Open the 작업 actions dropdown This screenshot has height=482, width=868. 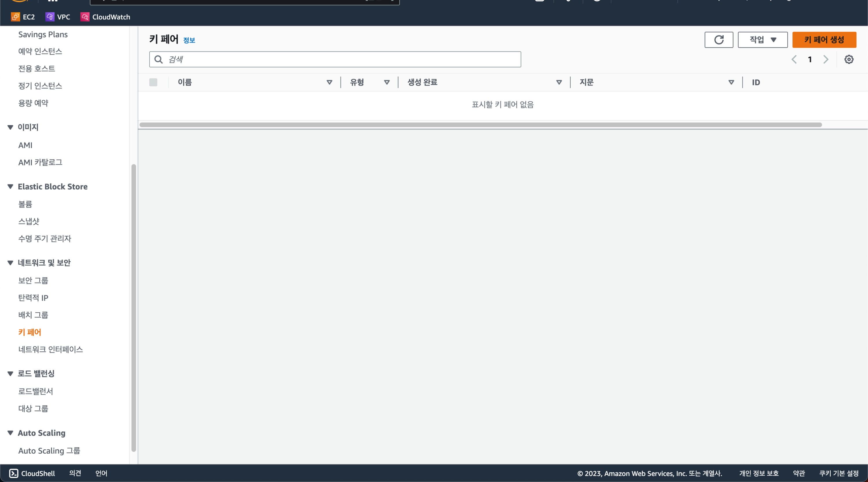762,40
